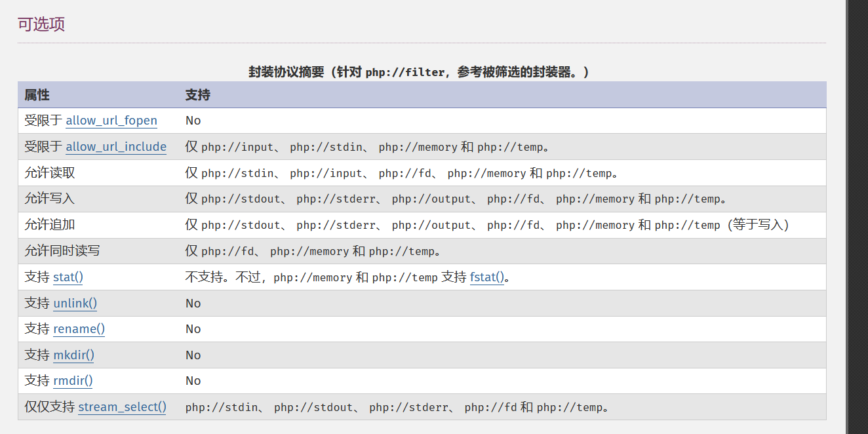
Task: Click the 允许同时读写 row label
Action: coord(62,251)
